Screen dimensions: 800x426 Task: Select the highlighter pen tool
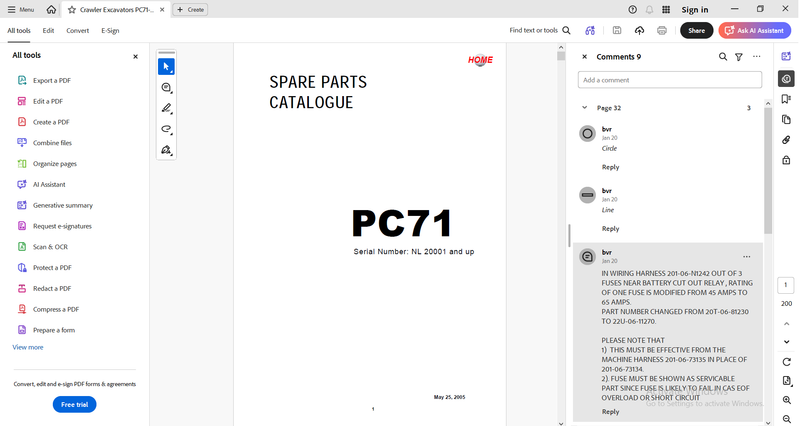click(x=166, y=108)
